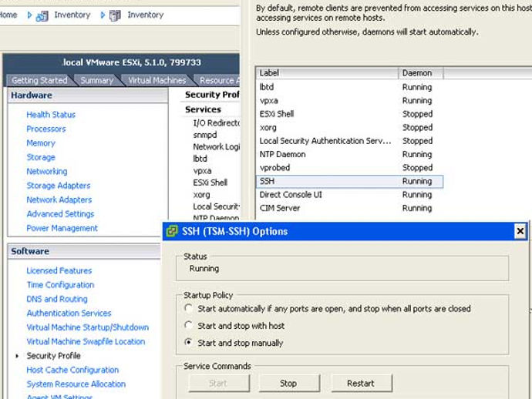Image resolution: width=532 pixels, height=399 pixels.
Task: Open Advanced Settings hardware link
Action: tap(60, 214)
